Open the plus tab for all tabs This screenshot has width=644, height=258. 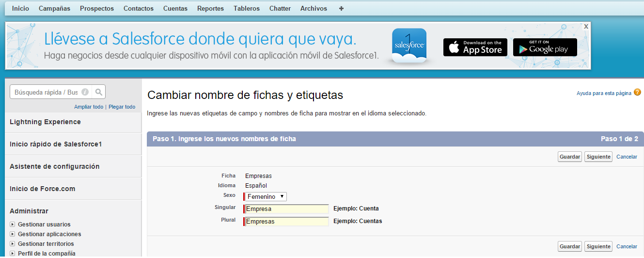[342, 8]
